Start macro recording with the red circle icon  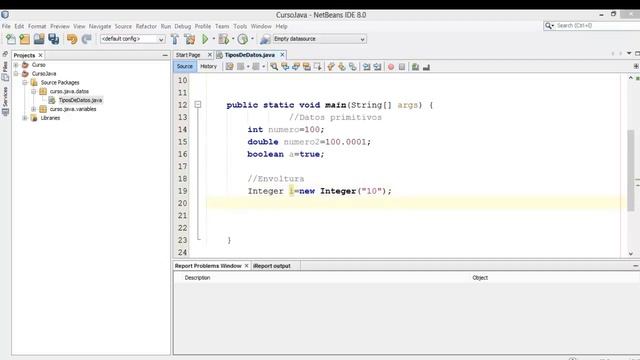coord(391,67)
